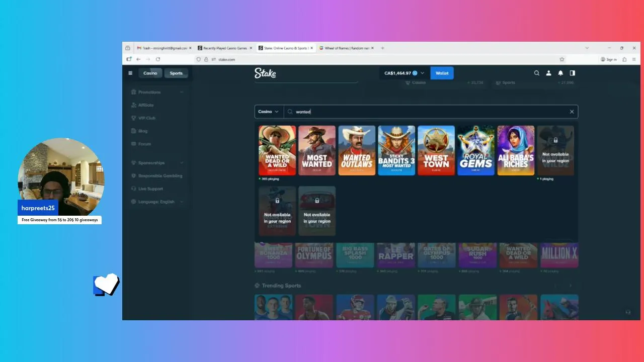Open Affiliate in the sidebar
This screenshot has width=644, height=362.
(x=146, y=105)
